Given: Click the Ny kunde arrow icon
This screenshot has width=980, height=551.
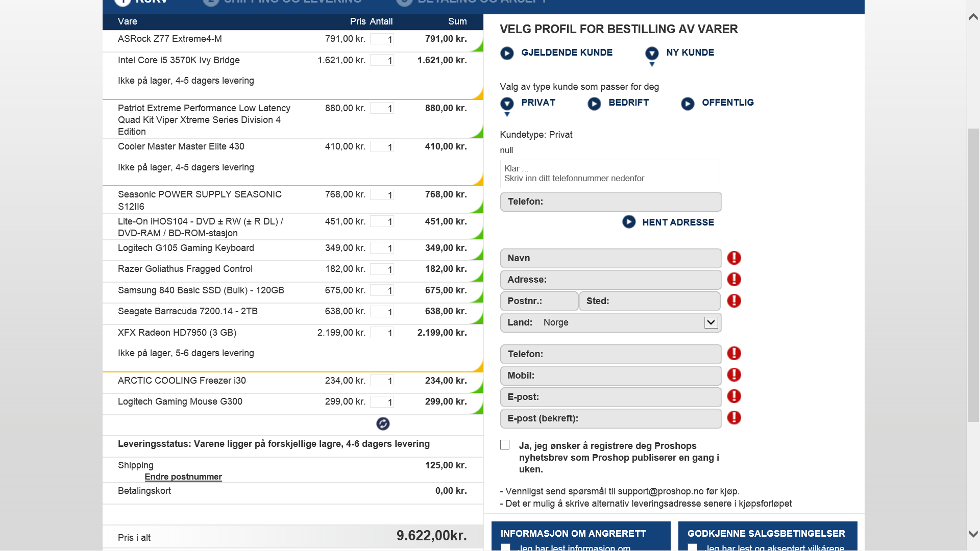Looking at the screenshot, I should pyautogui.click(x=652, y=53).
